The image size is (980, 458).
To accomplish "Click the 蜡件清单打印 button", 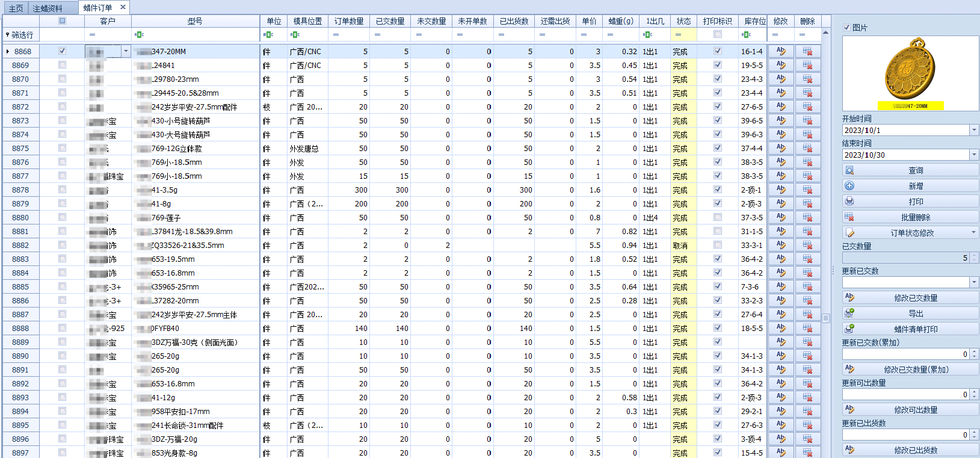I will [910, 329].
